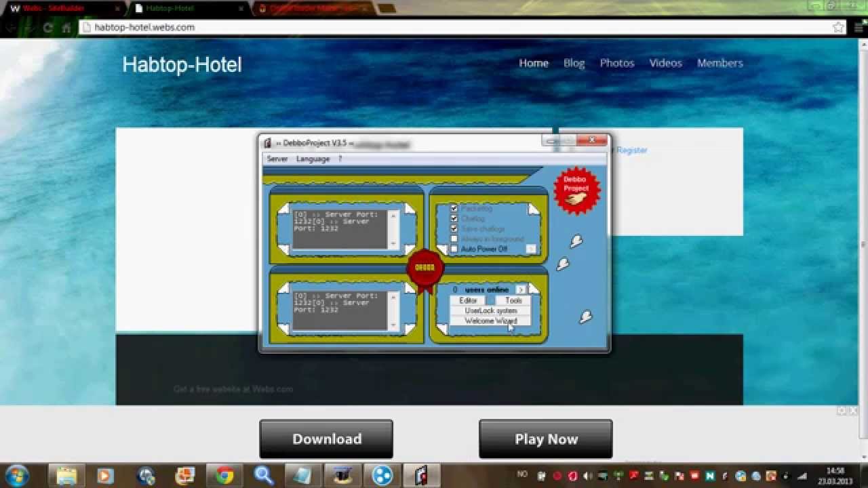This screenshot has height=488, width=868.
Task: Click the speaker volume tray icon
Action: 587,476
